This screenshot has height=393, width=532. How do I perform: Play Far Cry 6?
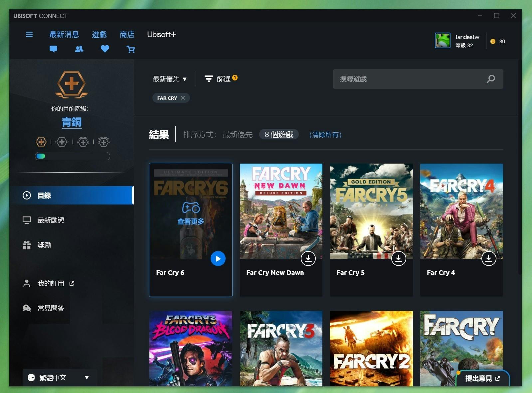point(218,259)
